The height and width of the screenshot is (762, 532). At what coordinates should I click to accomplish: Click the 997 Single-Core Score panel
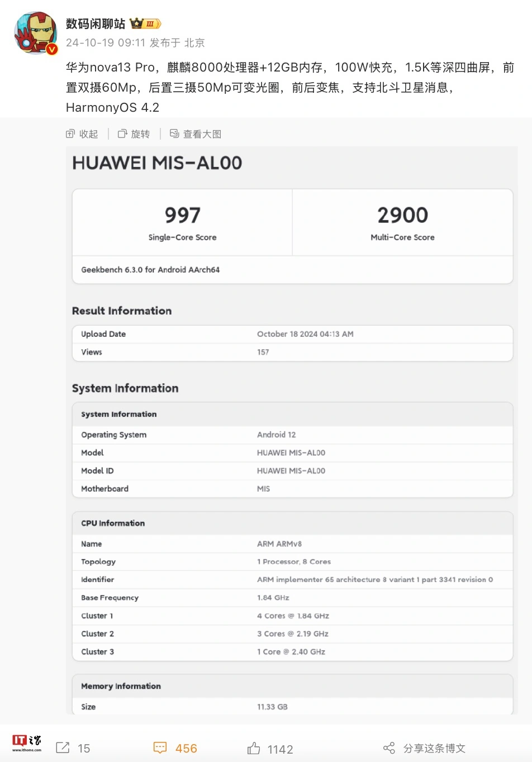[182, 222]
